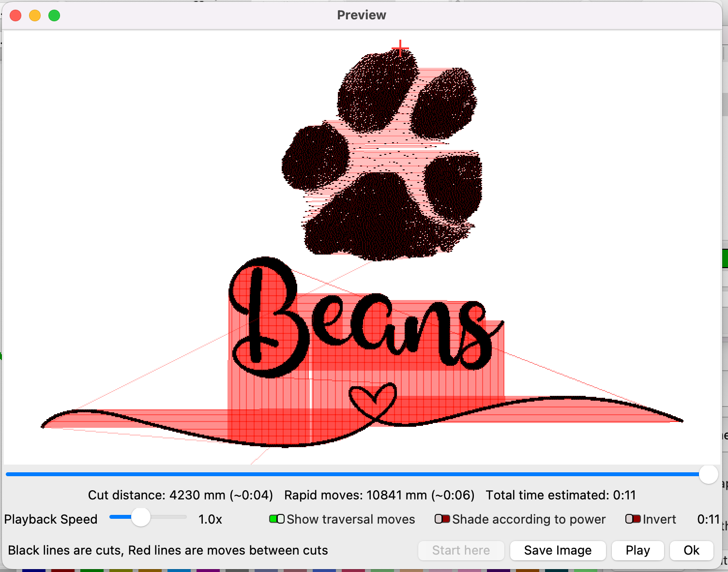Click the red crosshair laser position marker
Image resolution: width=728 pixels, height=572 pixels.
tap(400, 48)
